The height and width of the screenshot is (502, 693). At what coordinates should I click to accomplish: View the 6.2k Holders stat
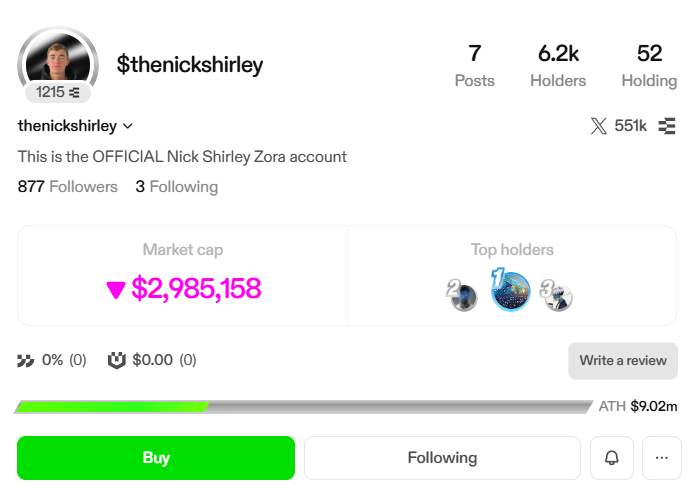558,65
